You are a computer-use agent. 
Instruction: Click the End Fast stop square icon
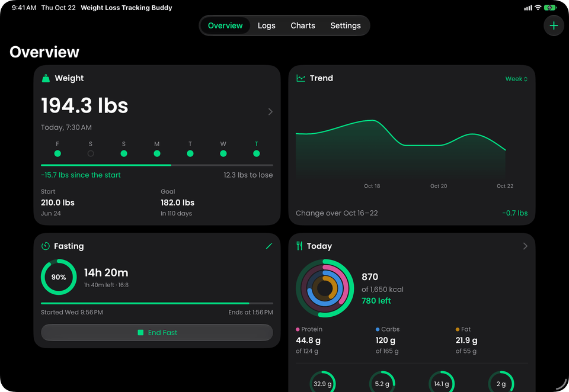pyautogui.click(x=140, y=333)
